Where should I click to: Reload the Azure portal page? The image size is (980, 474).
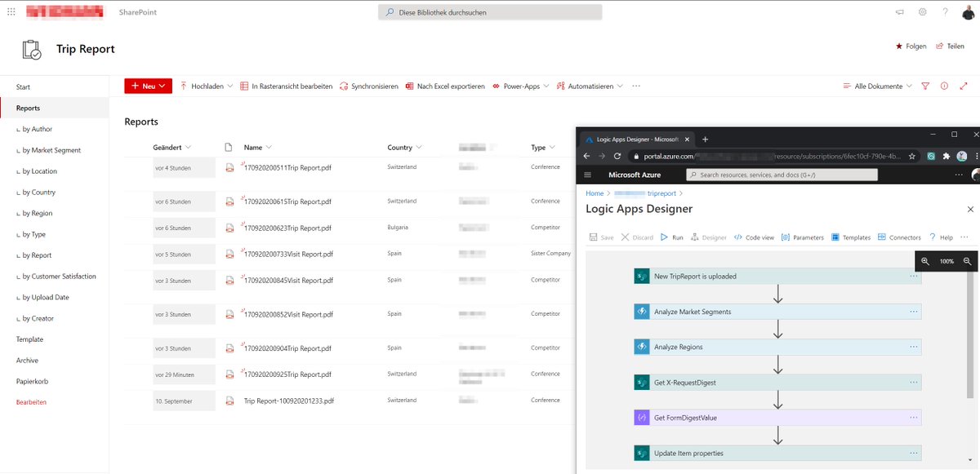(617, 156)
